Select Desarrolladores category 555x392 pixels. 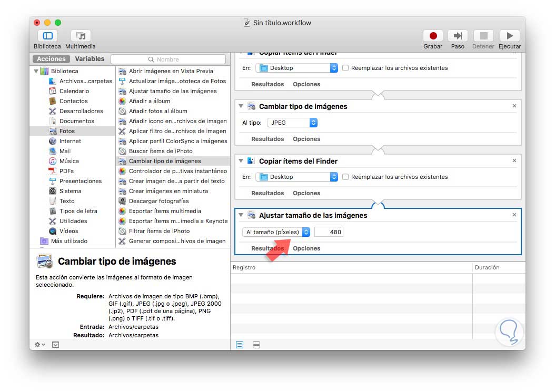81,111
